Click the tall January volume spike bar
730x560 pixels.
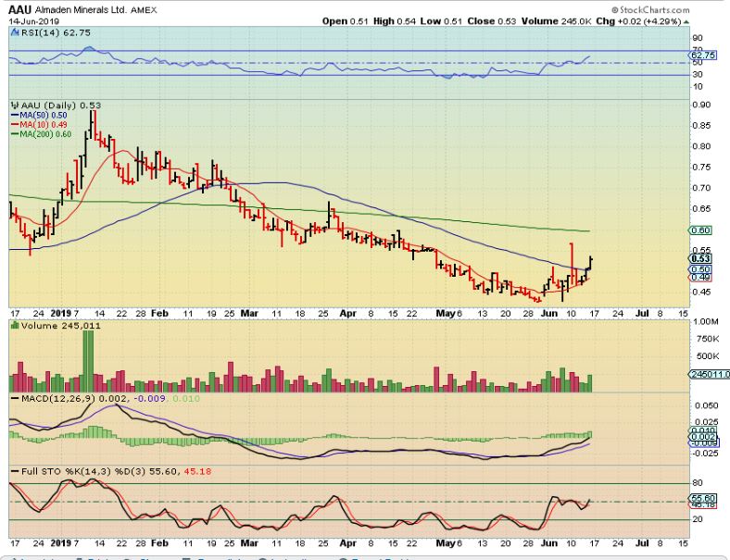coord(88,361)
